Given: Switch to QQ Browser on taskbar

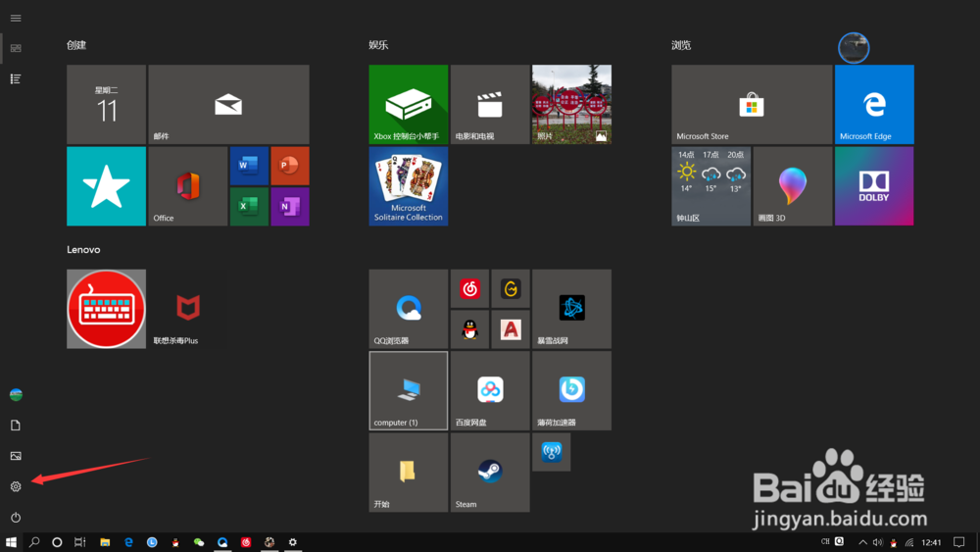Looking at the screenshot, I should 222,542.
